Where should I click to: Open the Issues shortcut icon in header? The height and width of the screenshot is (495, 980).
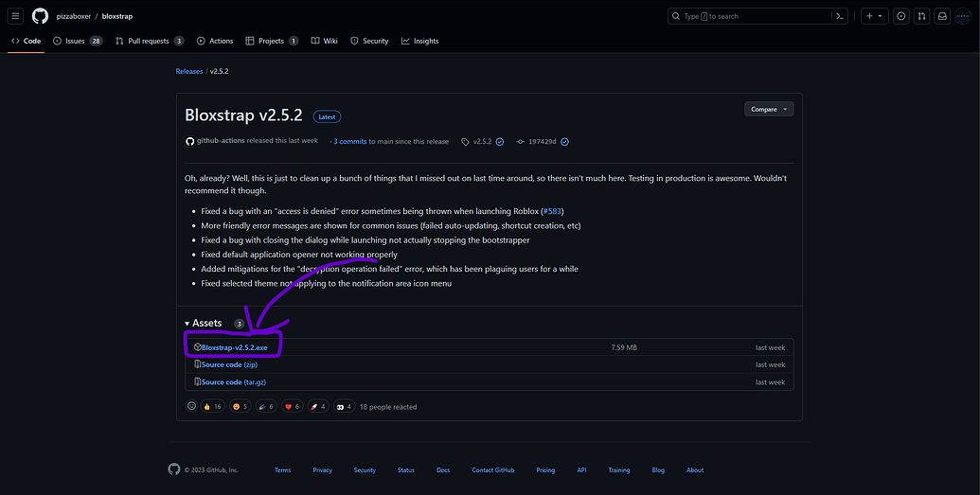[x=901, y=16]
